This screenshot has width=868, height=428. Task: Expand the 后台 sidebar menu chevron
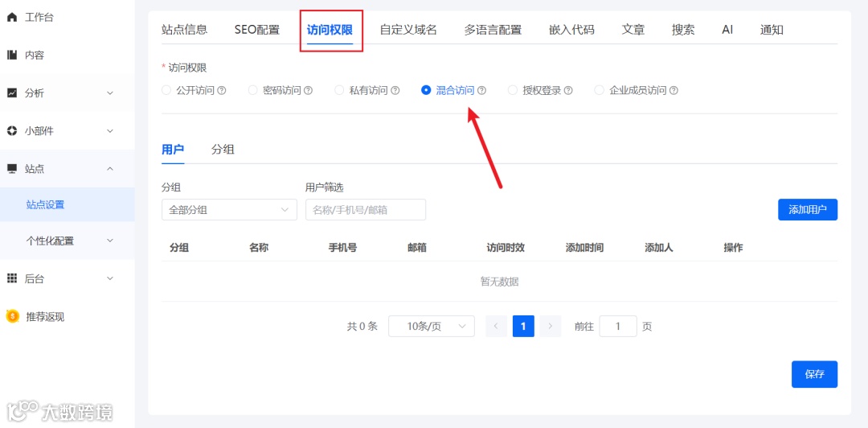click(109, 278)
